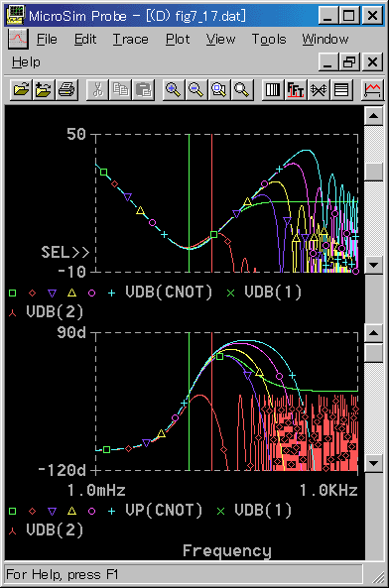Image resolution: width=389 pixels, height=588 pixels.
Task: Click the Zoom Out magnifier icon
Action: coord(196,90)
